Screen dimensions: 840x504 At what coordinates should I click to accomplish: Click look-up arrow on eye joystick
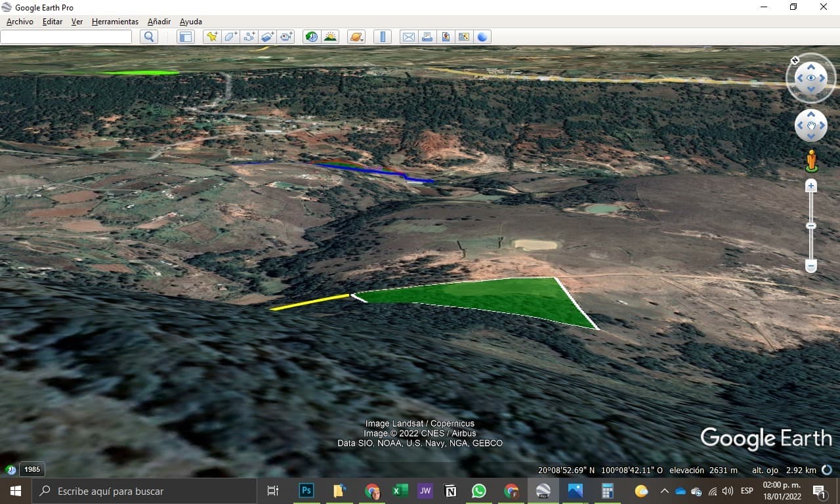click(811, 67)
